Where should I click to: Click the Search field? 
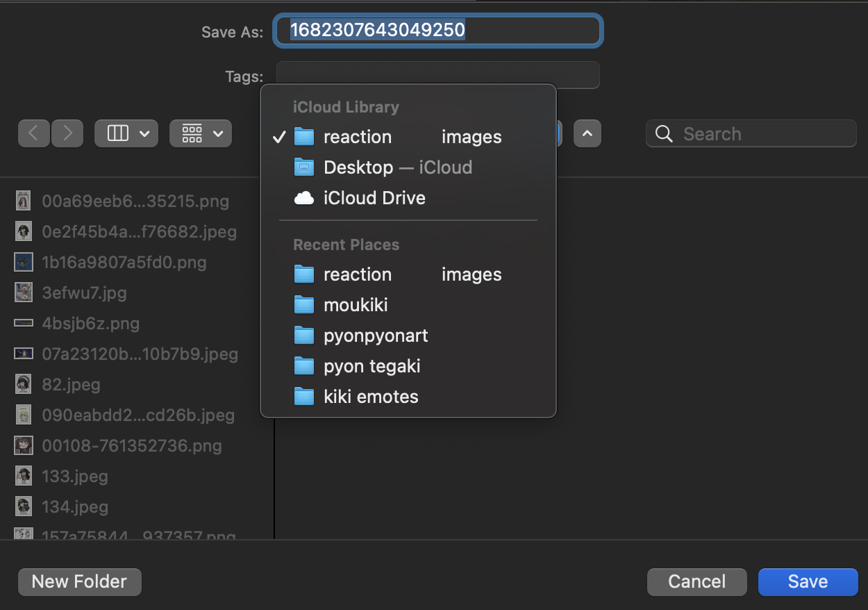[764, 134]
